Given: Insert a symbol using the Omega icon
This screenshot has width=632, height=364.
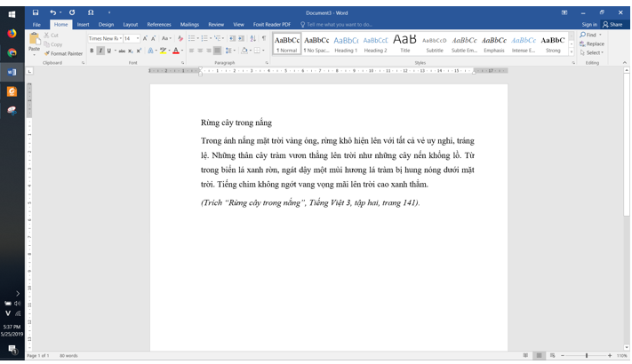Looking at the screenshot, I should [91, 13].
